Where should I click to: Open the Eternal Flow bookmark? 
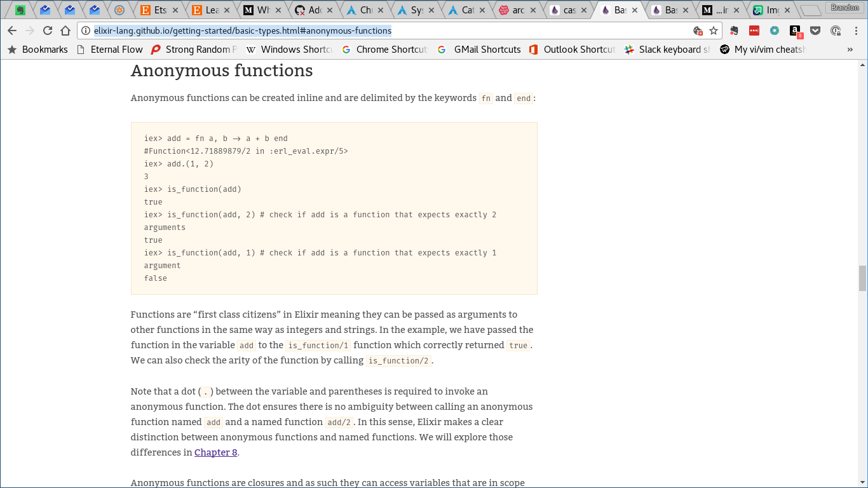(110, 50)
